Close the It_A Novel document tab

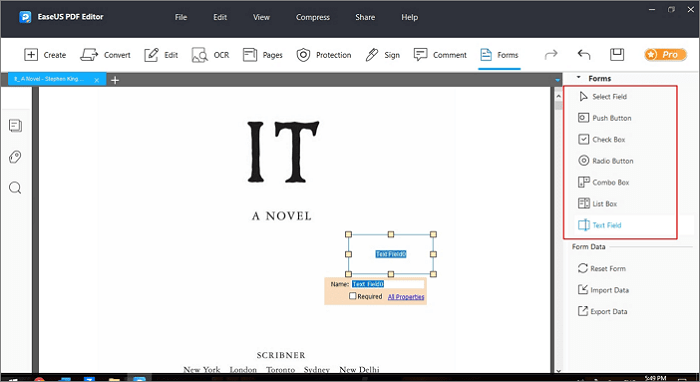(x=96, y=80)
